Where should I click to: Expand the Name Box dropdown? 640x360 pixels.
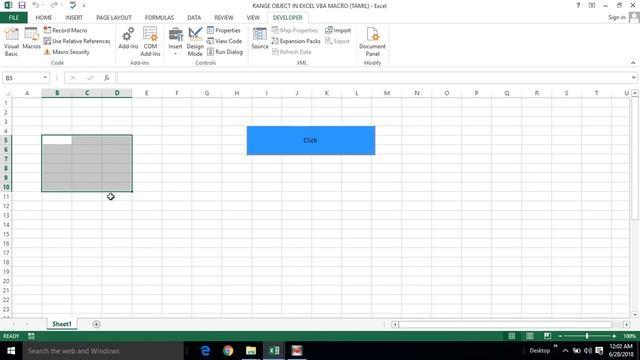(45, 78)
